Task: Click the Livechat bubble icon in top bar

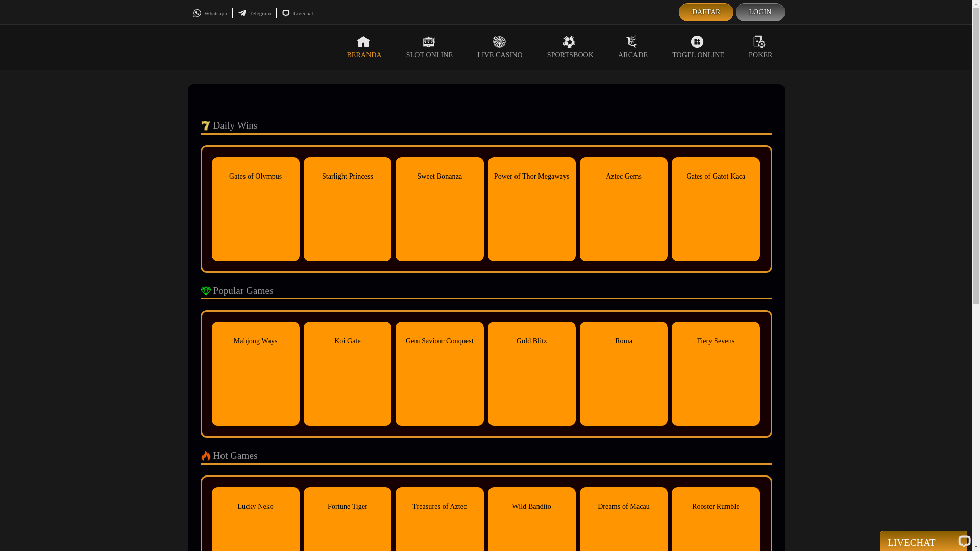Action: click(286, 13)
